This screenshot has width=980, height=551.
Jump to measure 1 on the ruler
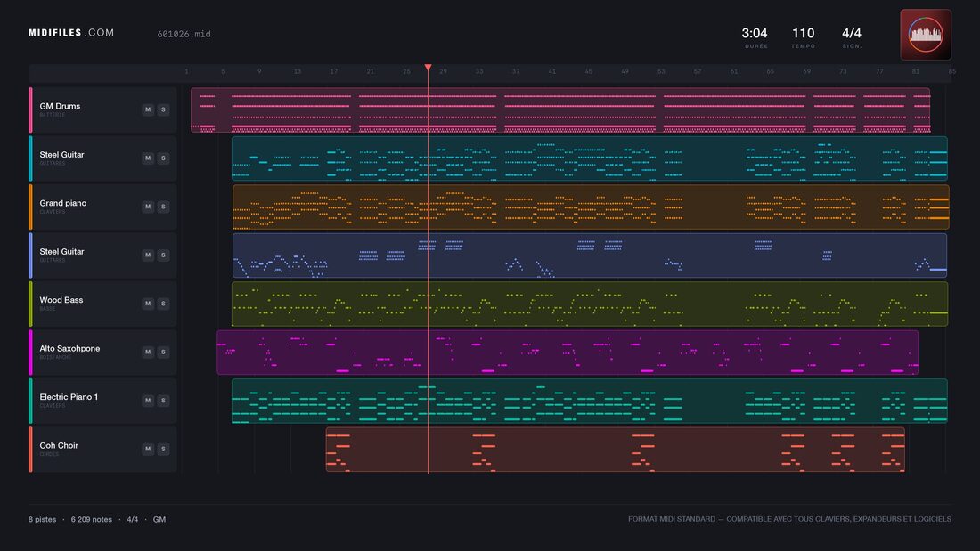pyautogui.click(x=186, y=71)
